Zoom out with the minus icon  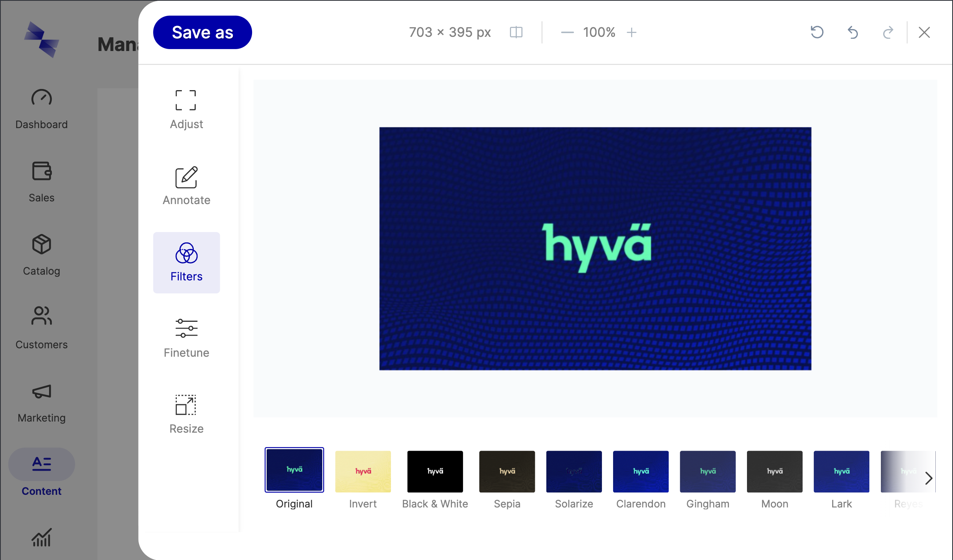(567, 33)
